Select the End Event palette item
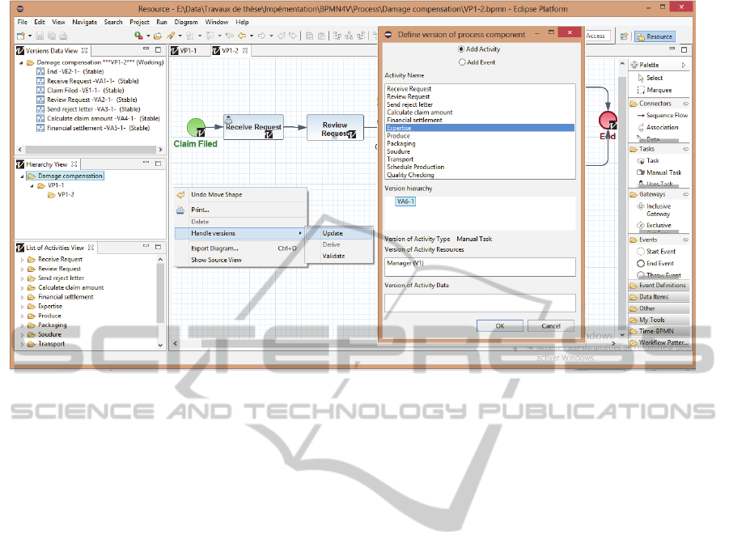This screenshot has width=729, height=560. 659,263
